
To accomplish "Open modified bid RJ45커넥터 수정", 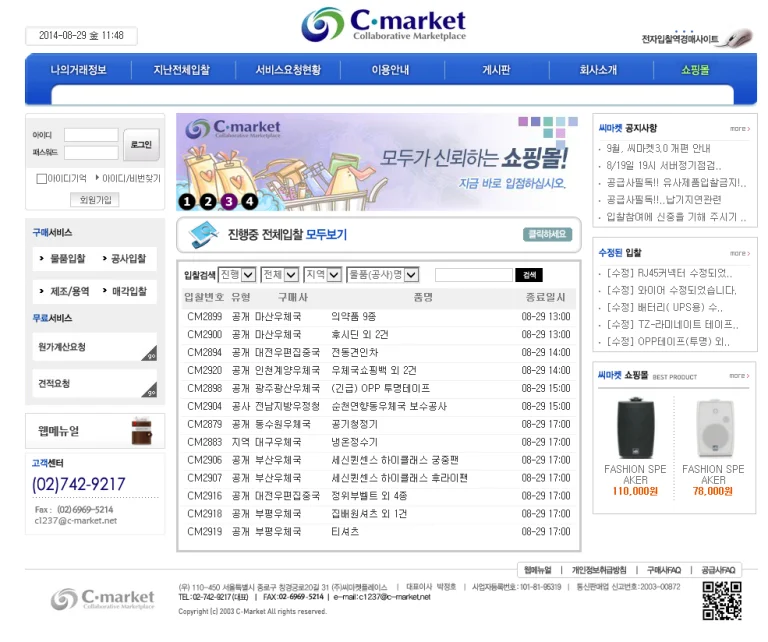I will [x=670, y=273].
